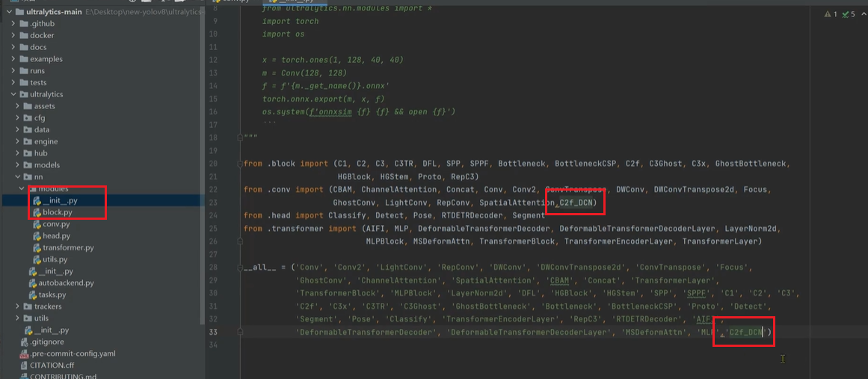Select the trackers folder label
Screen dimensions: 868x379
48,306
